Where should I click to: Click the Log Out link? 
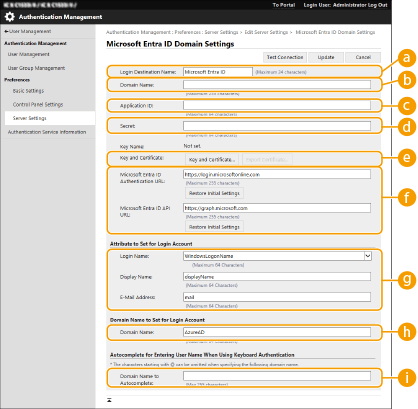point(378,5)
